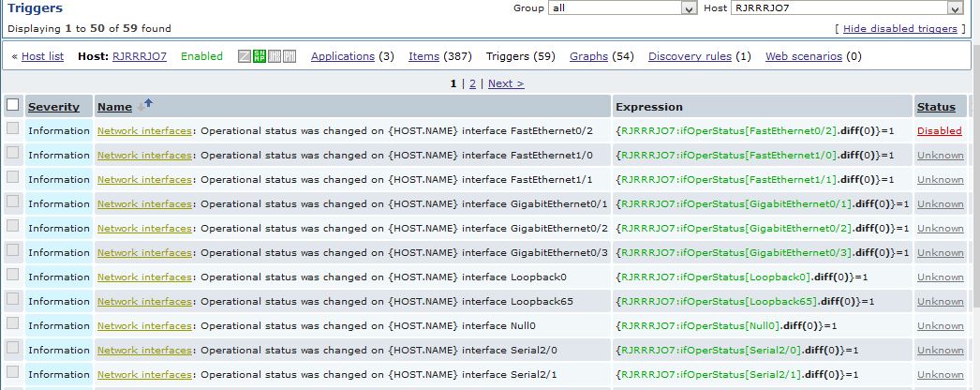
Task: Tick the select-all checkbox in header
Action: [12, 105]
